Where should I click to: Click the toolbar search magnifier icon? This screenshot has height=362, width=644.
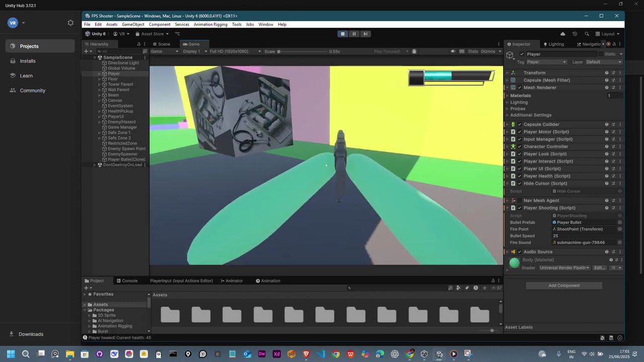(x=587, y=34)
